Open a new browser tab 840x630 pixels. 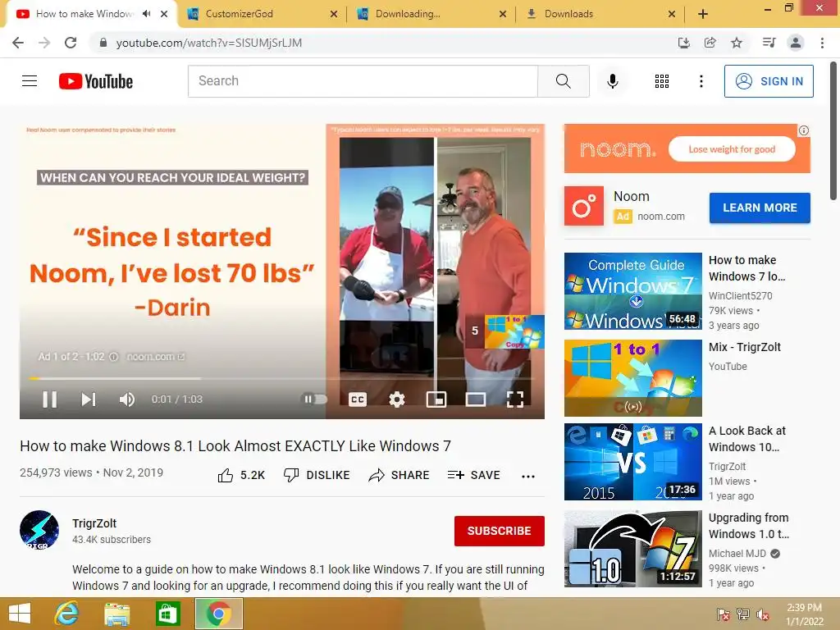[x=703, y=14]
